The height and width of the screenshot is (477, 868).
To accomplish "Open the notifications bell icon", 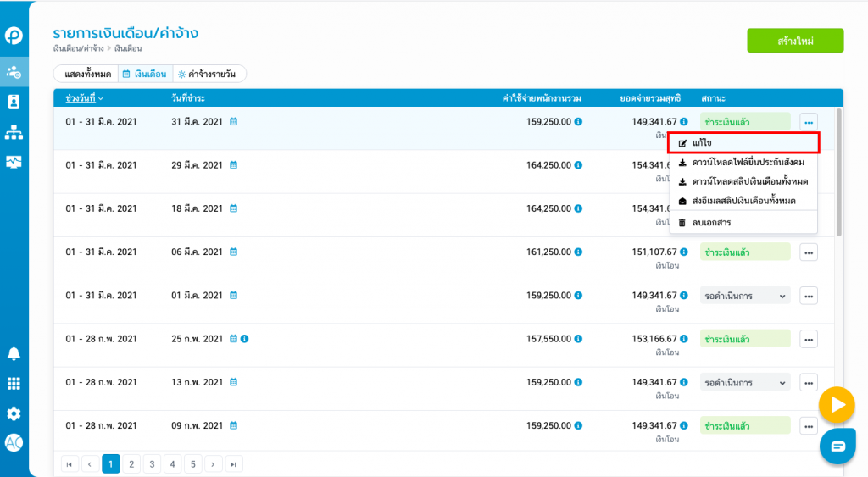I will [x=14, y=353].
